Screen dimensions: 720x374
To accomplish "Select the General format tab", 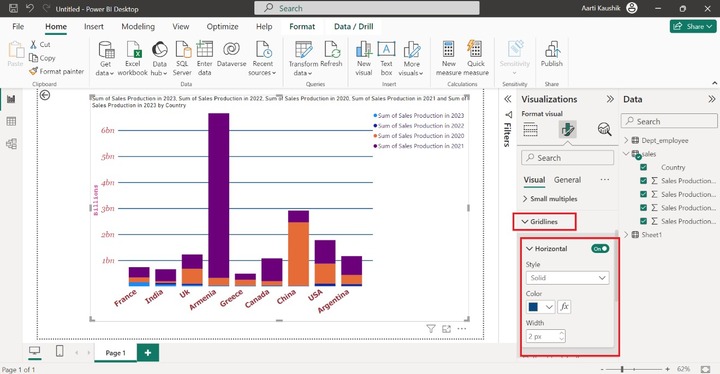I will pyautogui.click(x=567, y=180).
